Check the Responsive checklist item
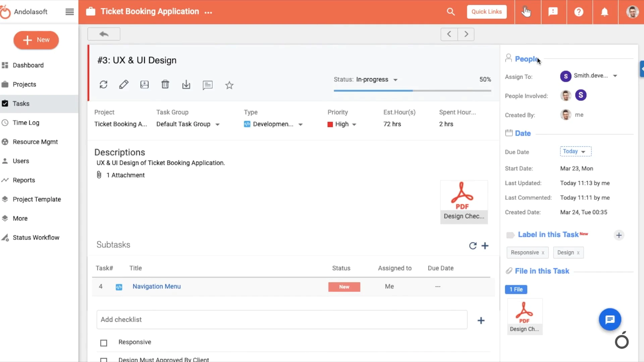The image size is (644, 362). click(104, 343)
